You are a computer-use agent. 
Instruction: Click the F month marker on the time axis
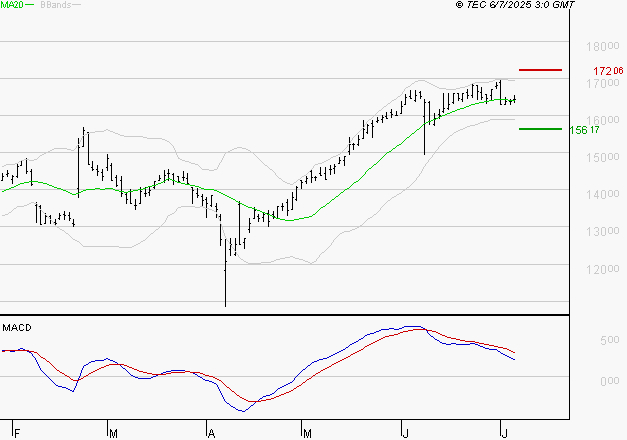click(x=17, y=433)
